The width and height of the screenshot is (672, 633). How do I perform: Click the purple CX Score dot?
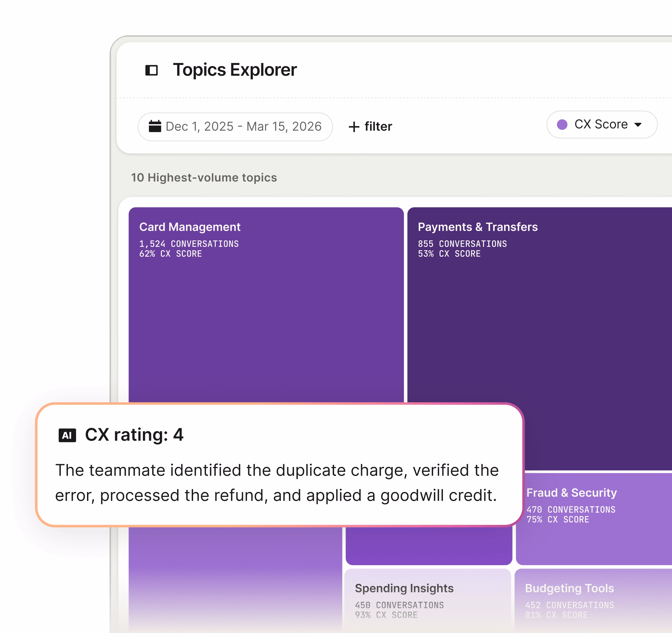[562, 124]
